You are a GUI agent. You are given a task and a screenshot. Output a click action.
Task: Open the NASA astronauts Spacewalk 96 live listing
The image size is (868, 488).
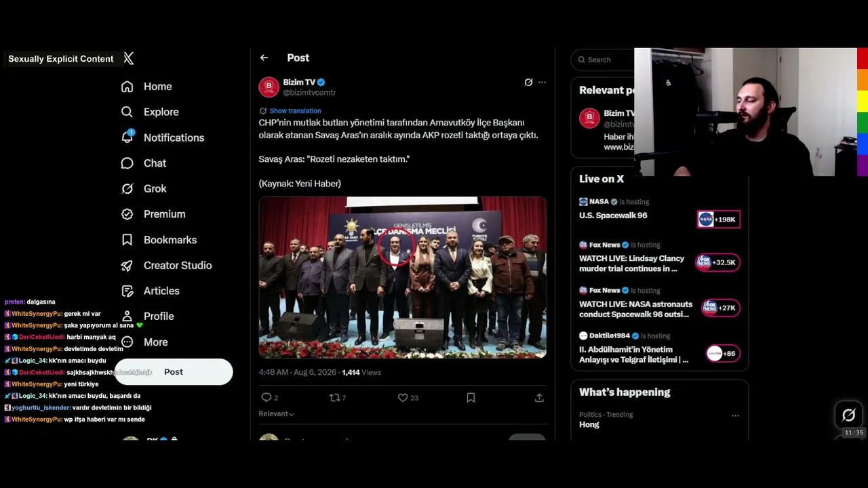(x=635, y=309)
